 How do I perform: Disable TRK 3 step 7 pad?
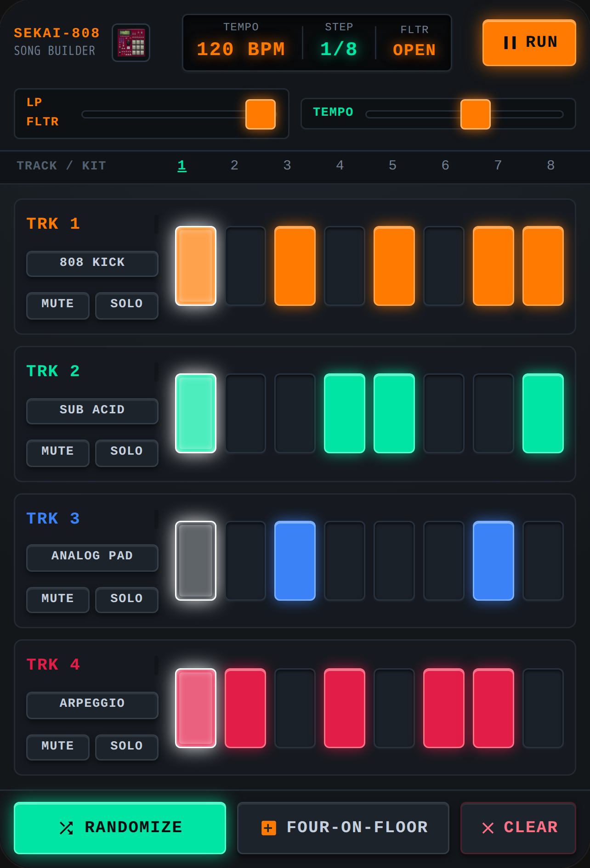coord(494,561)
